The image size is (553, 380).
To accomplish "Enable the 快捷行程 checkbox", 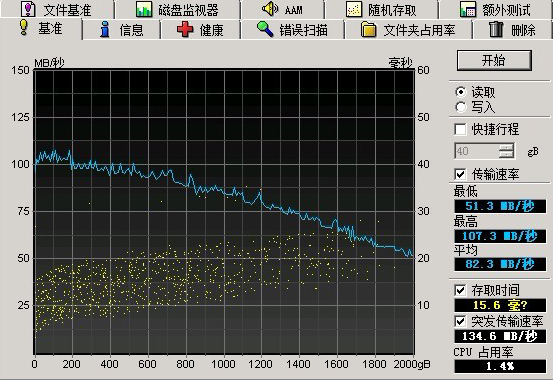I will (460, 129).
